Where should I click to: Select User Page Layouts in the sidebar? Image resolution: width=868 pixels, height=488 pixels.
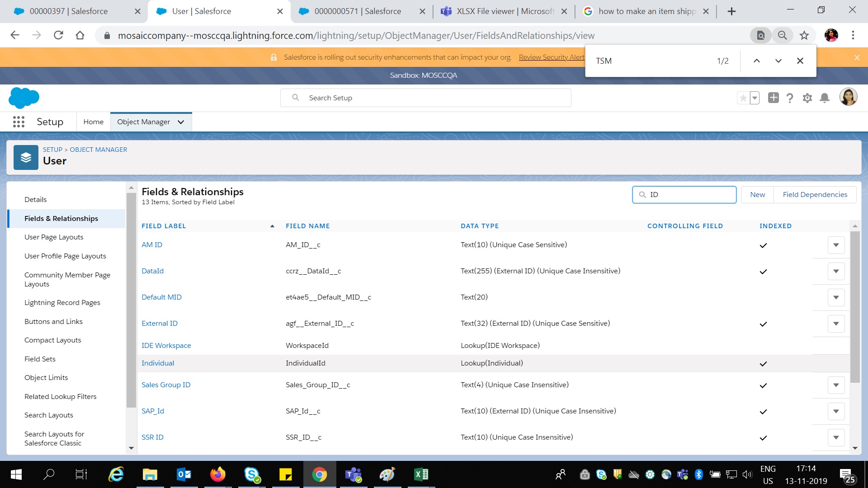click(54, 237)
